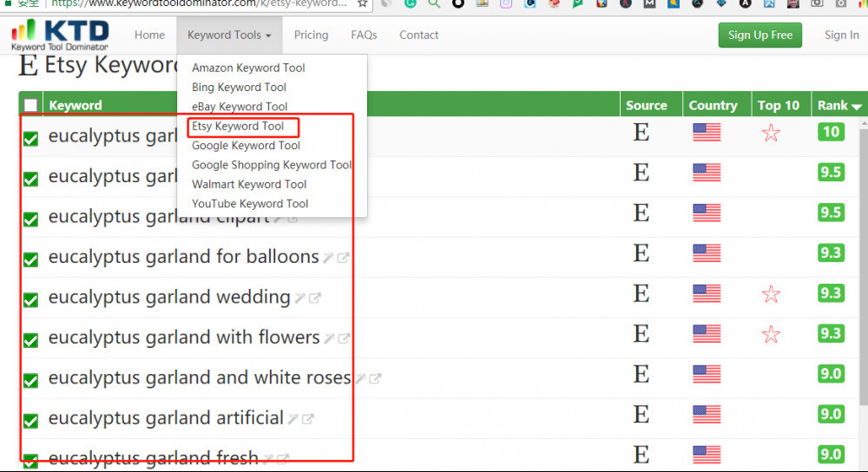Screen dimensions: 868x472
Task: Click the keyword text 'eucalyptus garland for balloons'
Action: (184, 257)
